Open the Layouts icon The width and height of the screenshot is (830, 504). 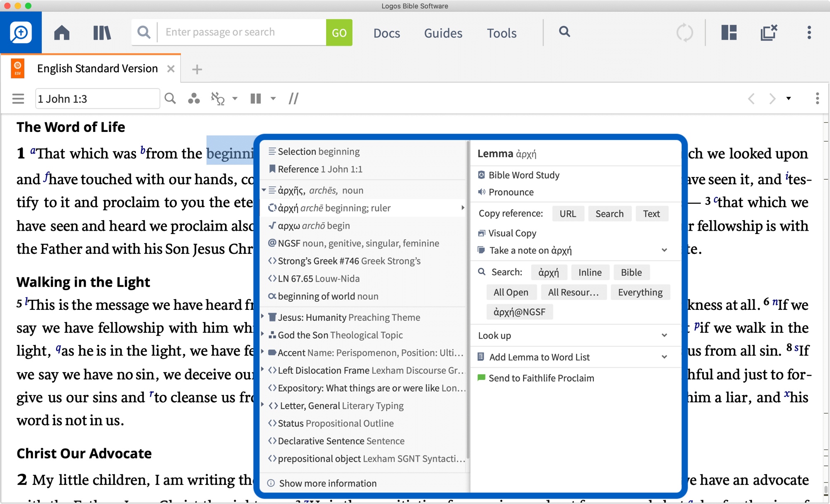729,32
